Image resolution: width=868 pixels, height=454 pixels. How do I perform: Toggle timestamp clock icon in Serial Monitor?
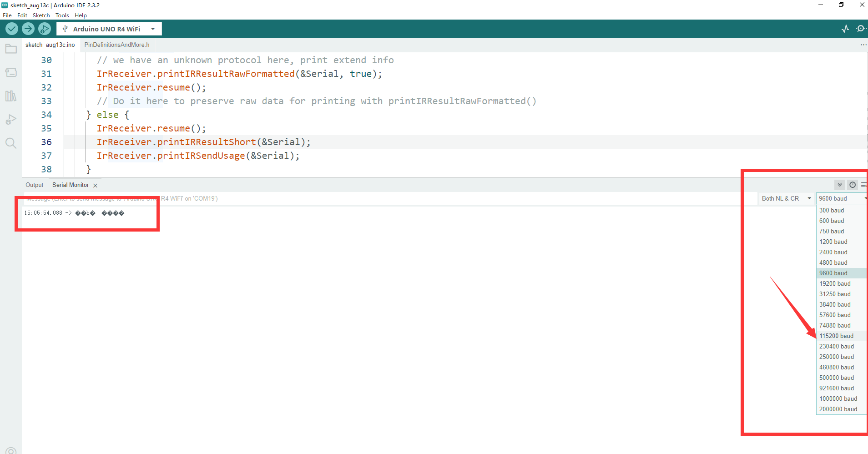click(x=853, y=185)
